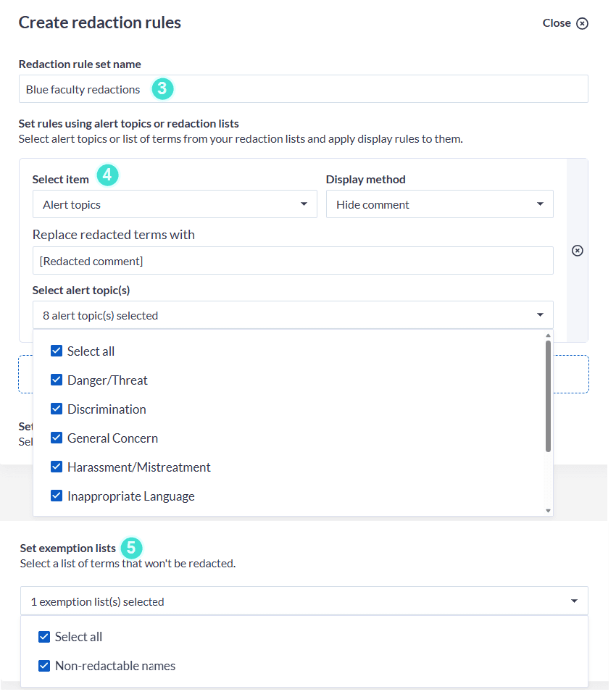This screenshot has height=697, width=616.
Task: Click the step 5 badge icon
Action: [x=130, y=548]
